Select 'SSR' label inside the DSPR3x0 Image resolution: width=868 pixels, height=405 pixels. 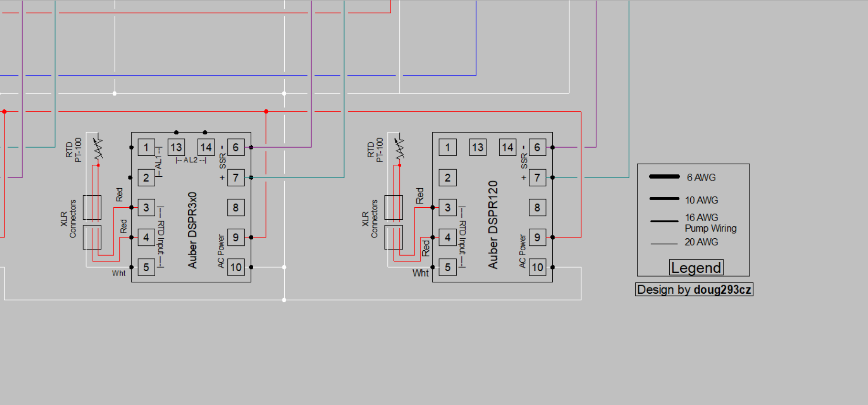(223, 161)
